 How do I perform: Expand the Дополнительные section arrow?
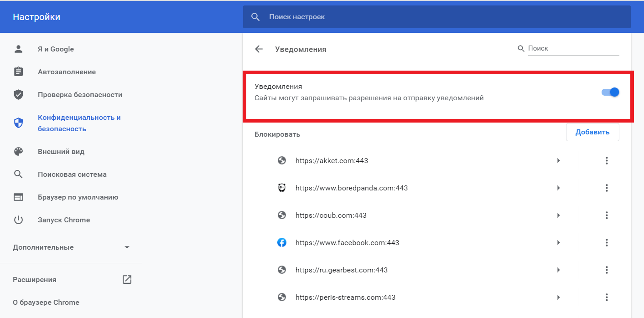[127, 247]
